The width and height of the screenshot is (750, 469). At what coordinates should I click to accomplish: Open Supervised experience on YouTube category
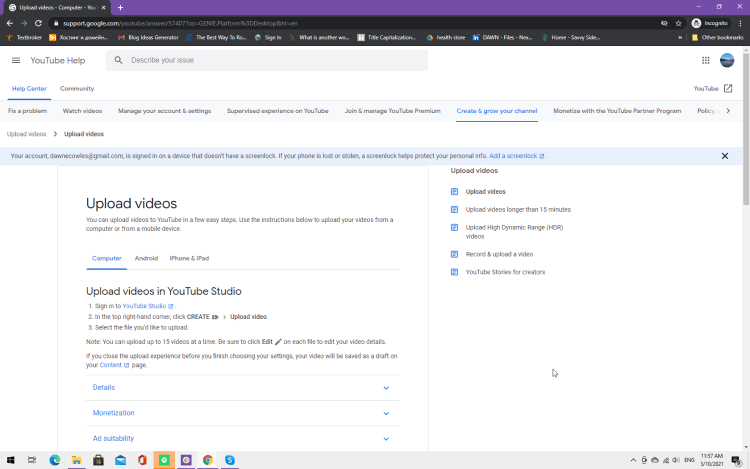[277, 111]
